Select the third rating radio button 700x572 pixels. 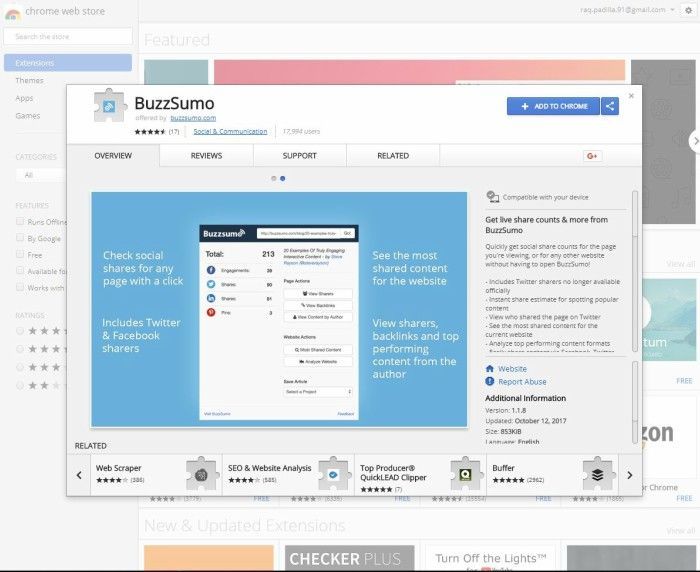(x=20, y=367)
